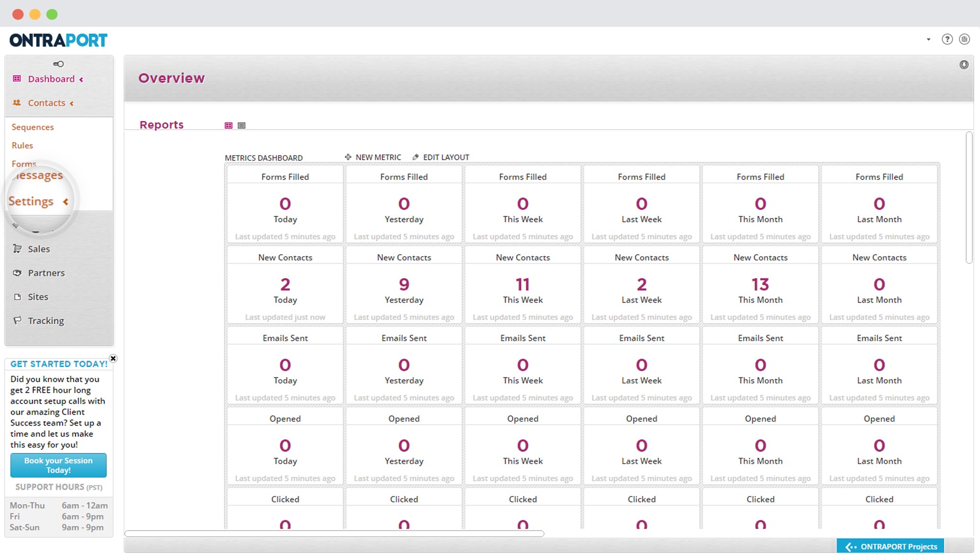Click the horizontal scrollbar at bottom
This screenshot has width=980, height=554.
pyautogui.click(x=334, y=533)
